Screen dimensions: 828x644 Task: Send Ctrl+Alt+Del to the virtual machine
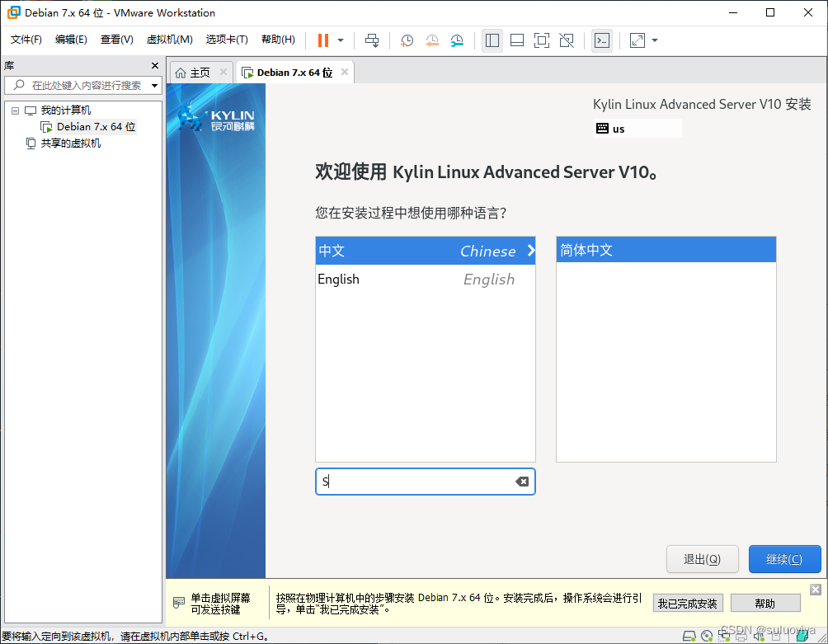(x=372, y=40)
